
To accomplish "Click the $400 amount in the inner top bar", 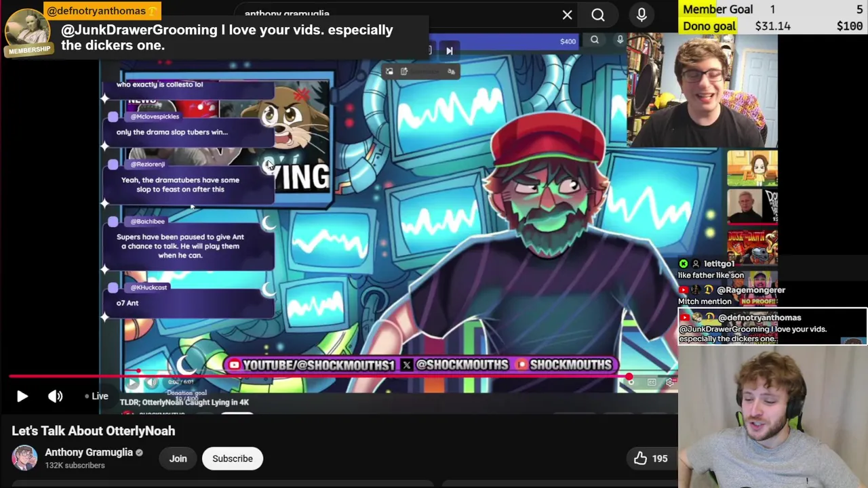I will pyautogui.click(x=568, y=41).
